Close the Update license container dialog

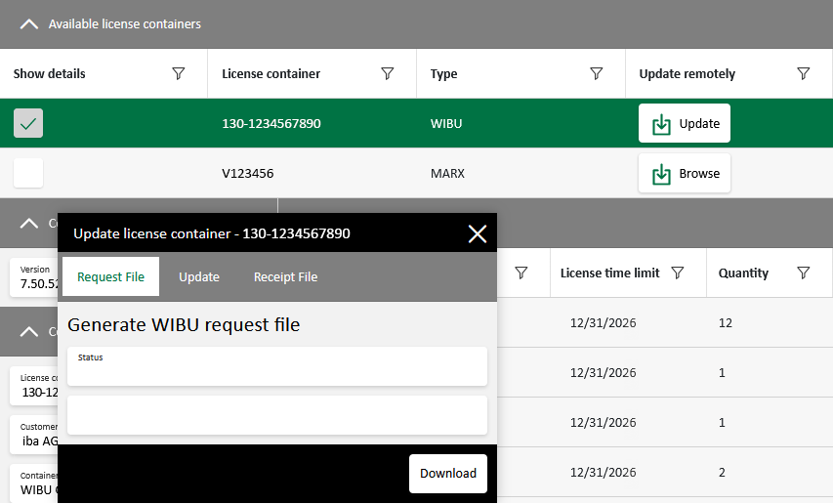477,233
